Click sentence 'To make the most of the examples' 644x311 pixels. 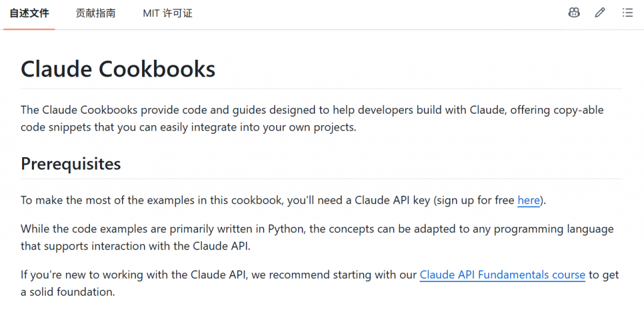pos(284,200)
